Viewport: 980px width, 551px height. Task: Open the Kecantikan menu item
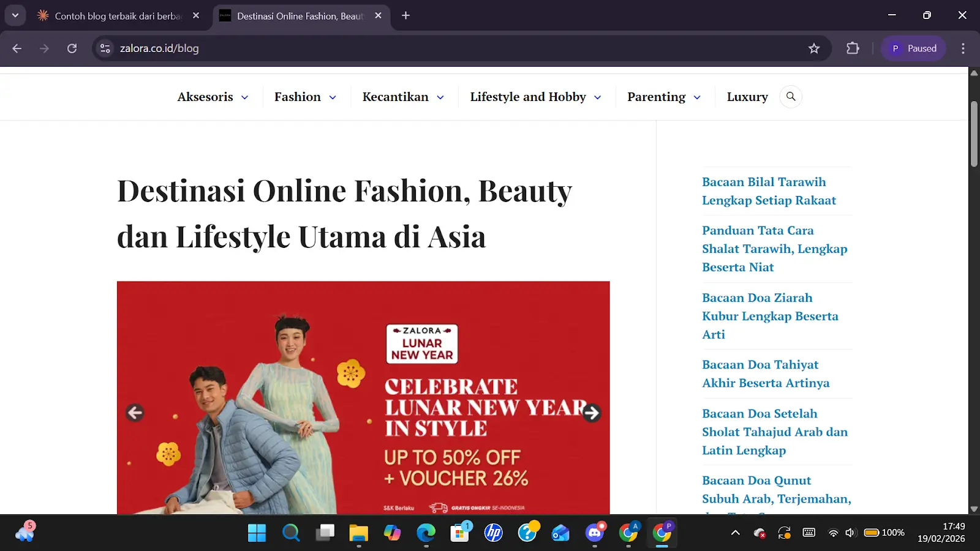(x=396, y=97)
